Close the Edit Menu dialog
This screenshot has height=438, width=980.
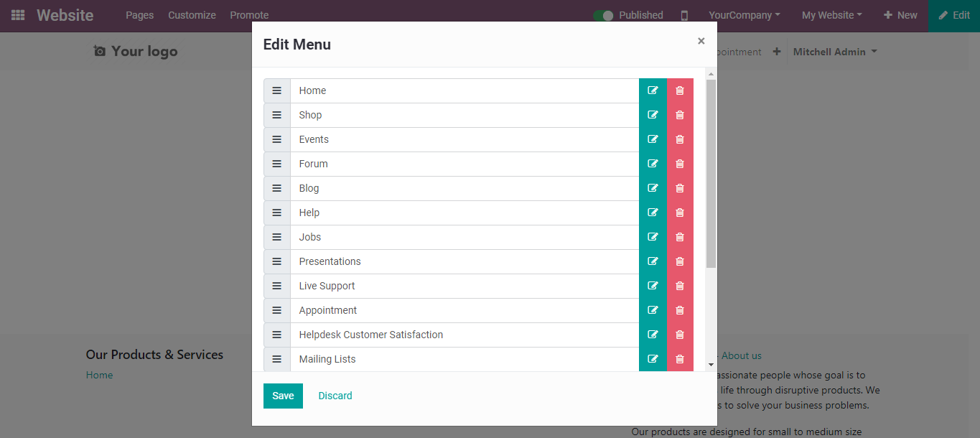click(x=701, y=41)
